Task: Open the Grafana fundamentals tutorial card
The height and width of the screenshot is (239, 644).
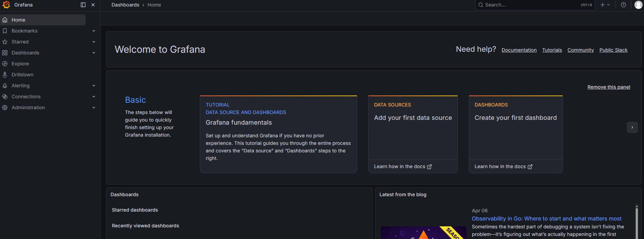Action: coord(279,134)
